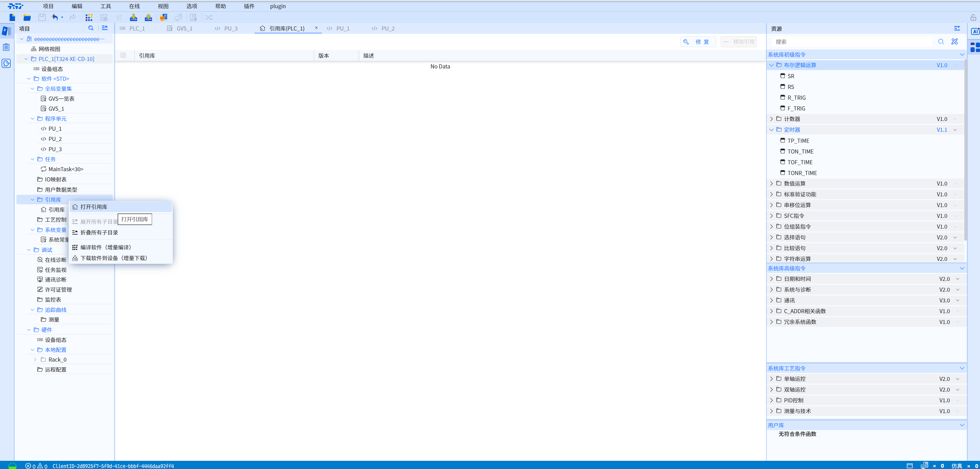Switch to the PU_1 tab

click(342, 28)
